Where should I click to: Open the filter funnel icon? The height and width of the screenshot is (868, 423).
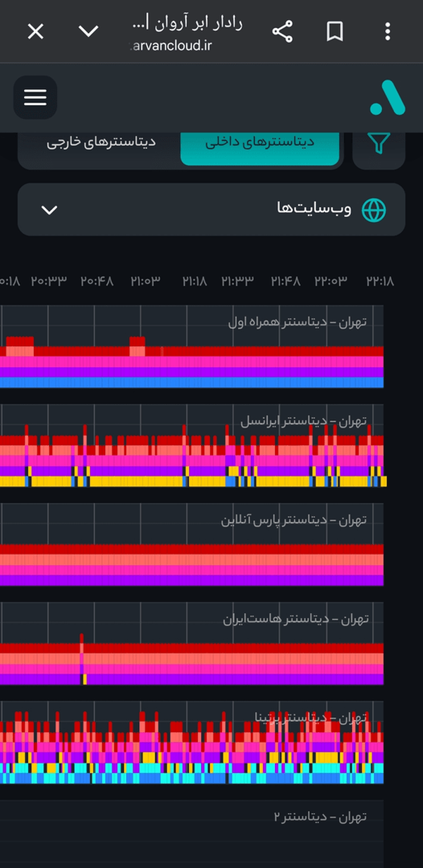coord(379,142)
